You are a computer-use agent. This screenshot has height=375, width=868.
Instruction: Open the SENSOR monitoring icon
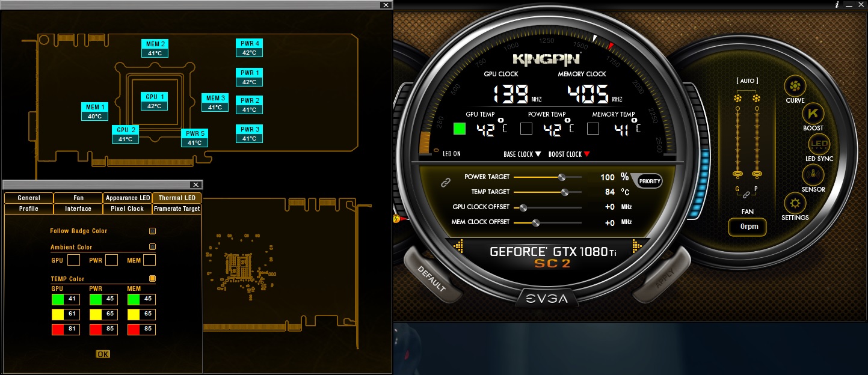[x=813, y=175]
